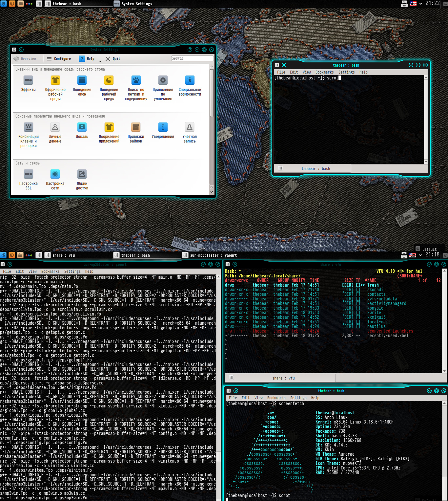Open Поведение рабочей среды module
The width and height of the screenshot is (448, 501).
(x=109, y=88)
